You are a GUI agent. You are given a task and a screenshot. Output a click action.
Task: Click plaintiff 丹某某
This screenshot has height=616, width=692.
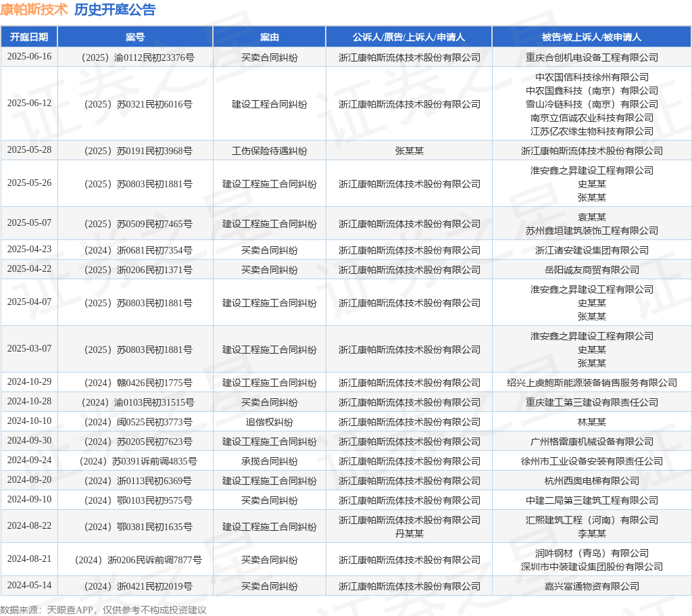point(409,534)
